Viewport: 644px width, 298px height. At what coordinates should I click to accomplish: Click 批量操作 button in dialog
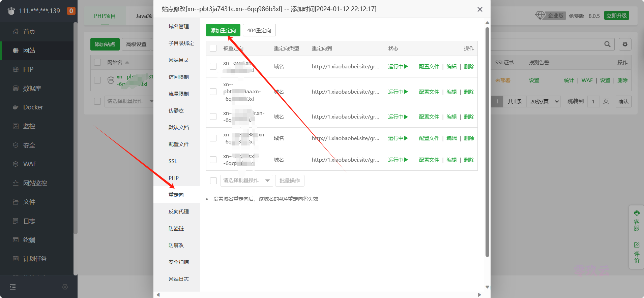290,180
